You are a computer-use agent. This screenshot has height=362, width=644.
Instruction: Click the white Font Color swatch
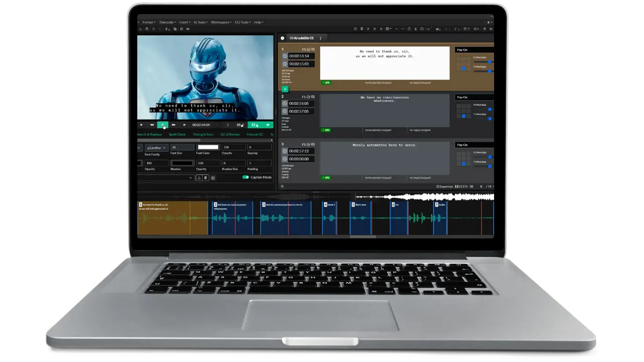(208, 147)
